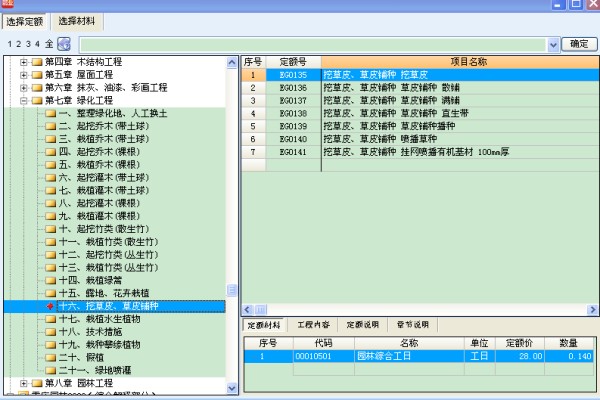This screenshot has height=400, width=600.
Task: Click the globe refresh icon
Action: click(x=64, y=44)
